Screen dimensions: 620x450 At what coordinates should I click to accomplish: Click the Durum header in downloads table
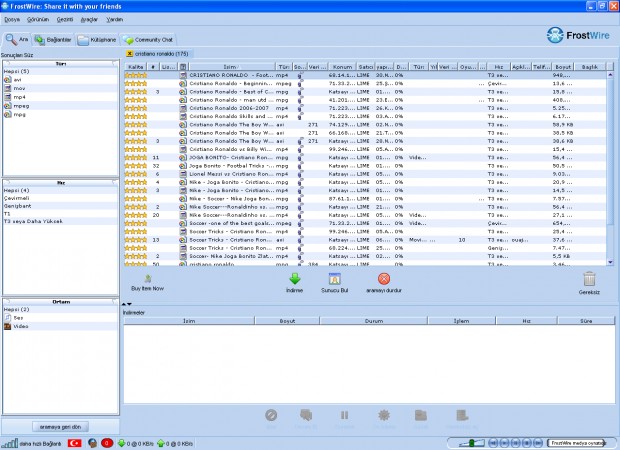(374, 321)
